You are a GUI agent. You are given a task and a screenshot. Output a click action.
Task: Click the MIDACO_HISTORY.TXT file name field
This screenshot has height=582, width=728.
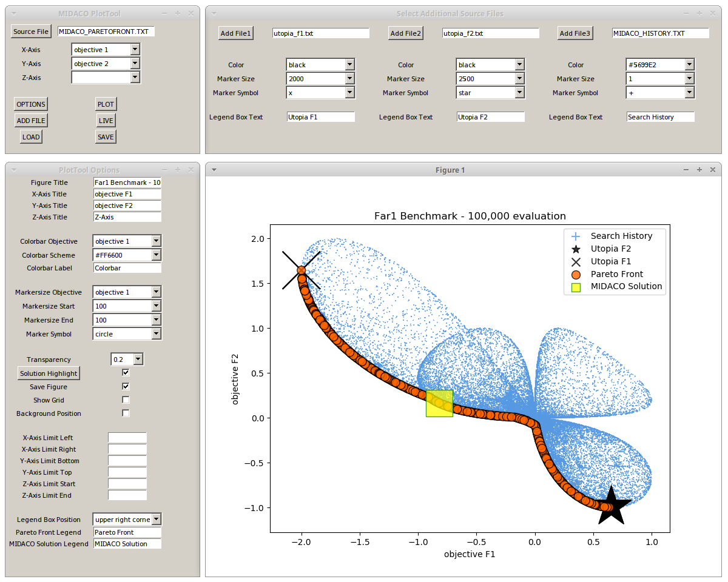pyautogui.click(x=661, y=33)
